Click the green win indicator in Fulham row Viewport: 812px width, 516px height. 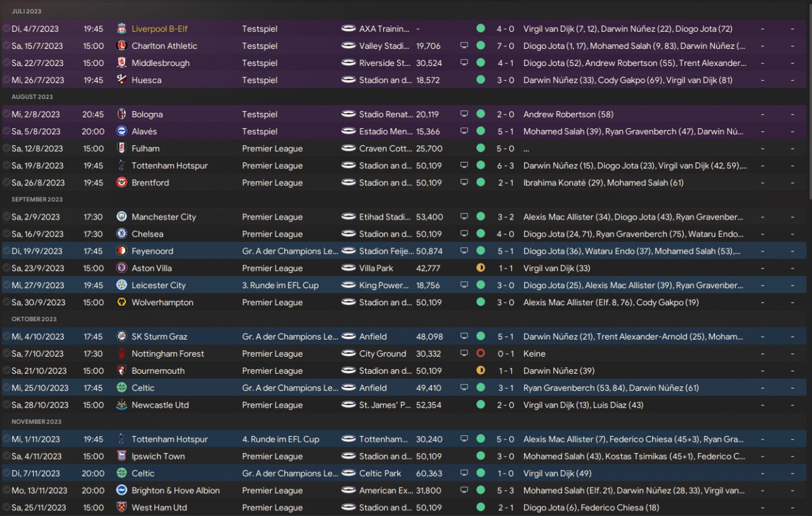pyautogui.click(x=480, y=149)
